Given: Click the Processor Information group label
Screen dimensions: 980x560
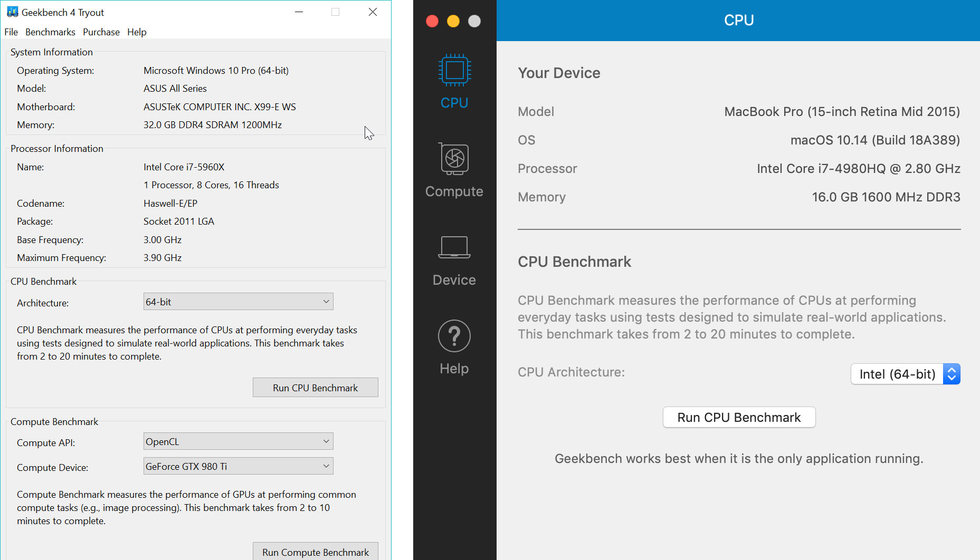Looking at the screenshot, I should coord(57,149).
